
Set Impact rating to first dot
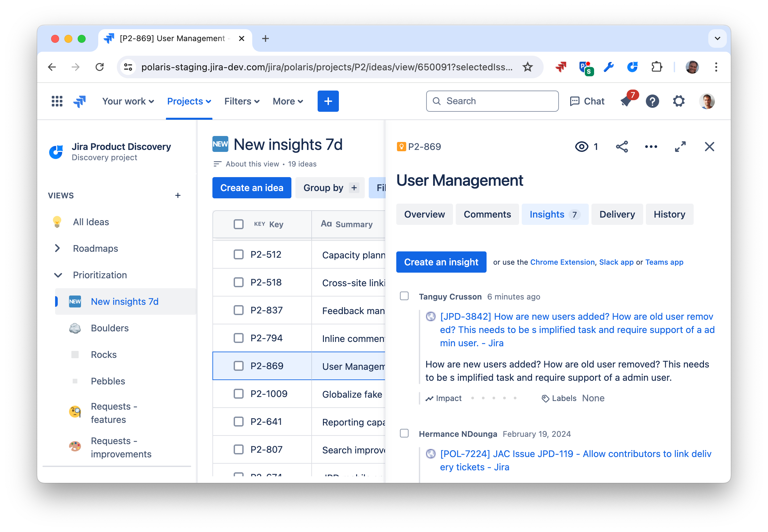(472, 398)
